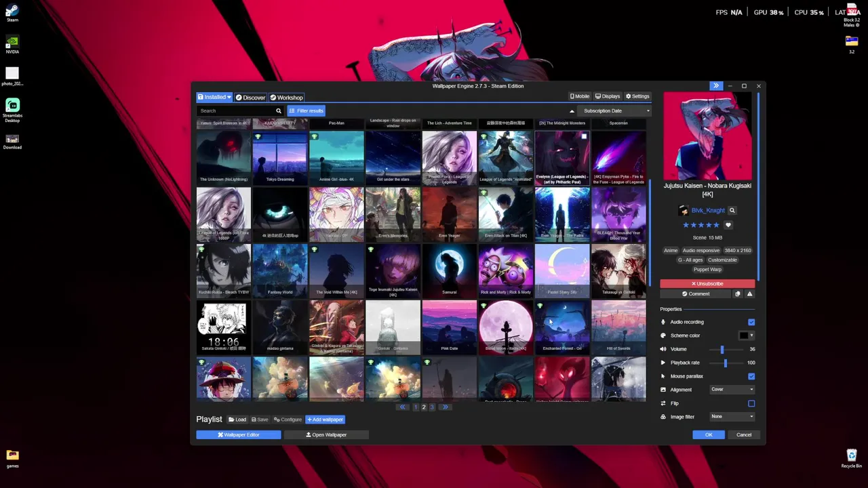Click the cursor icon beside Mouse parallax

point(663,376)
